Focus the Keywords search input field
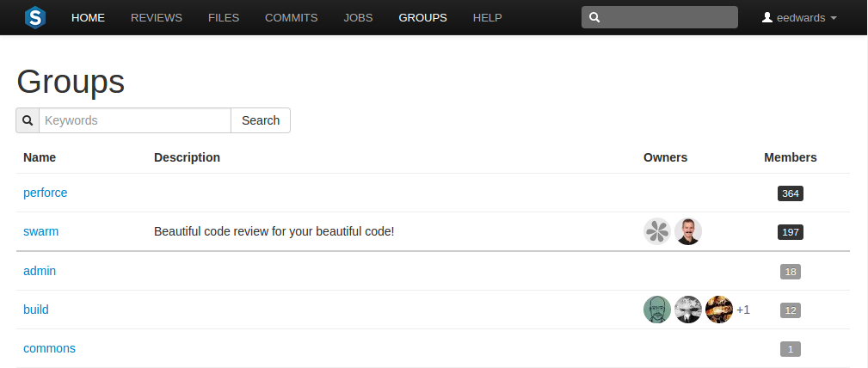This screenshot has height=368, width=868. point(134,120)
